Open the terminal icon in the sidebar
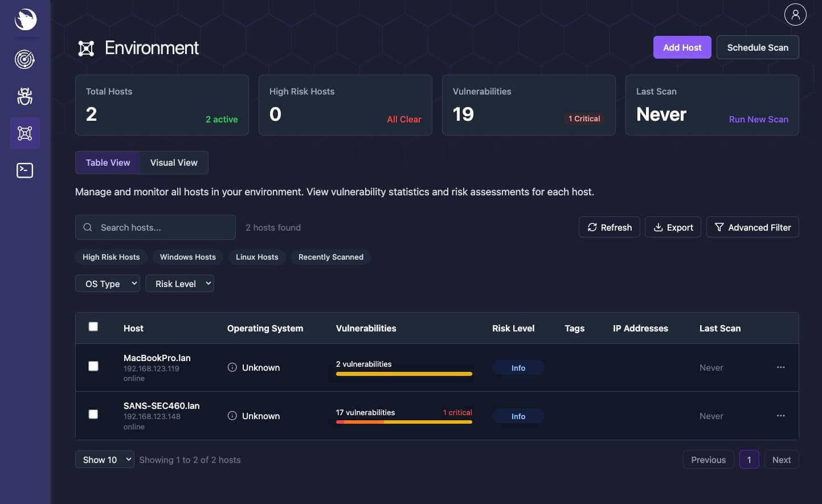 tap(24, 170)
